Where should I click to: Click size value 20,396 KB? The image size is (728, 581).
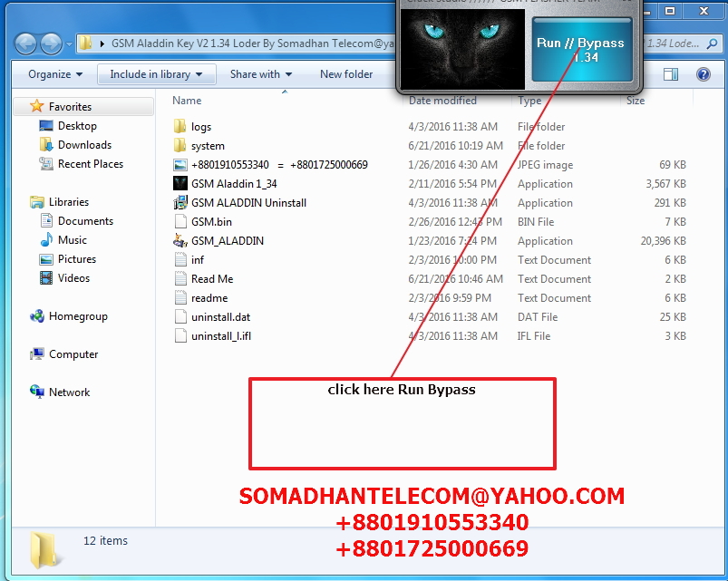point(663,241)
